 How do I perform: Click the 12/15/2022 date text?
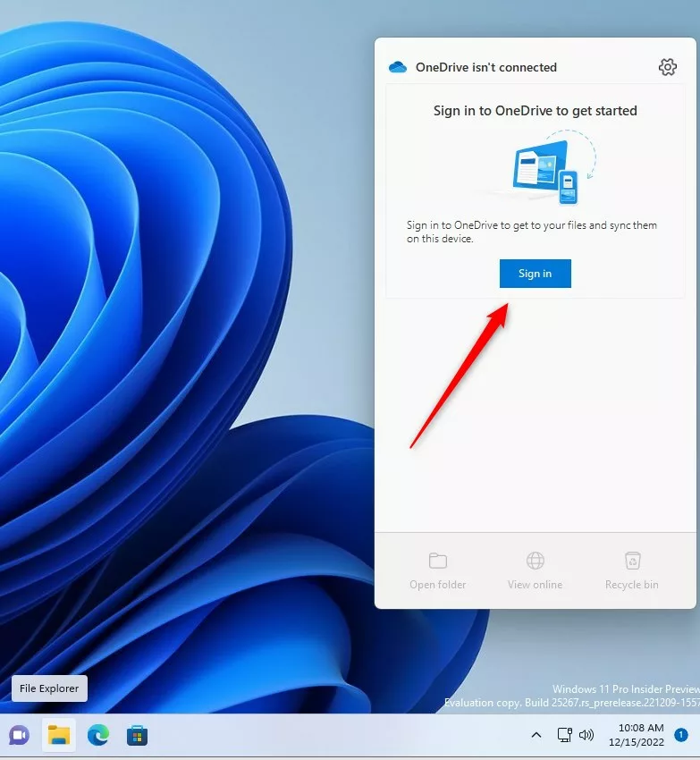click(x=637, y=742)
